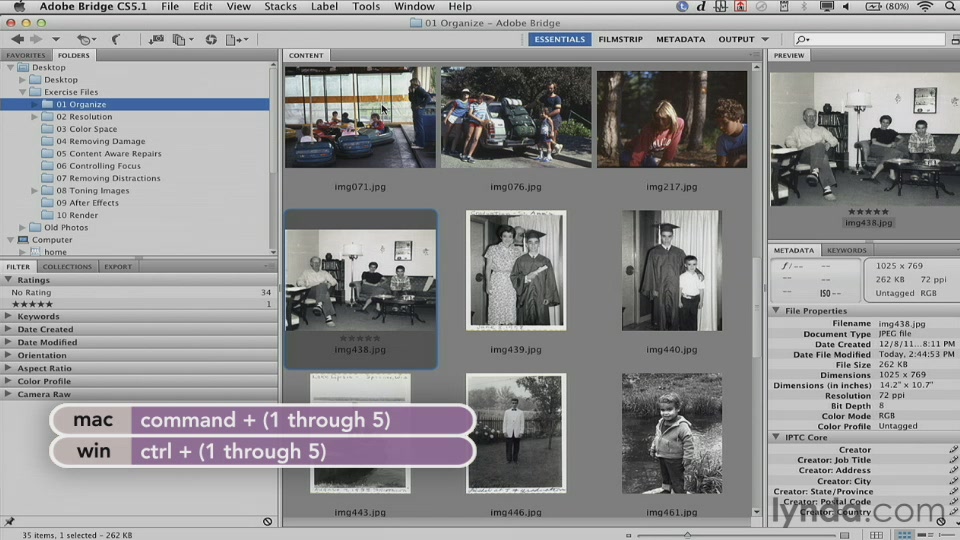Click the Spotlight search icon in menu bar
The width and height of the screenshot is (960, 540).
pos(950,7)
